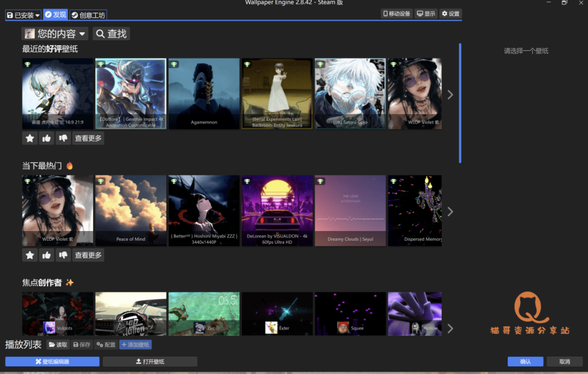
Task: Click playlist 保存 save button
Action: [x=82, y=345]
